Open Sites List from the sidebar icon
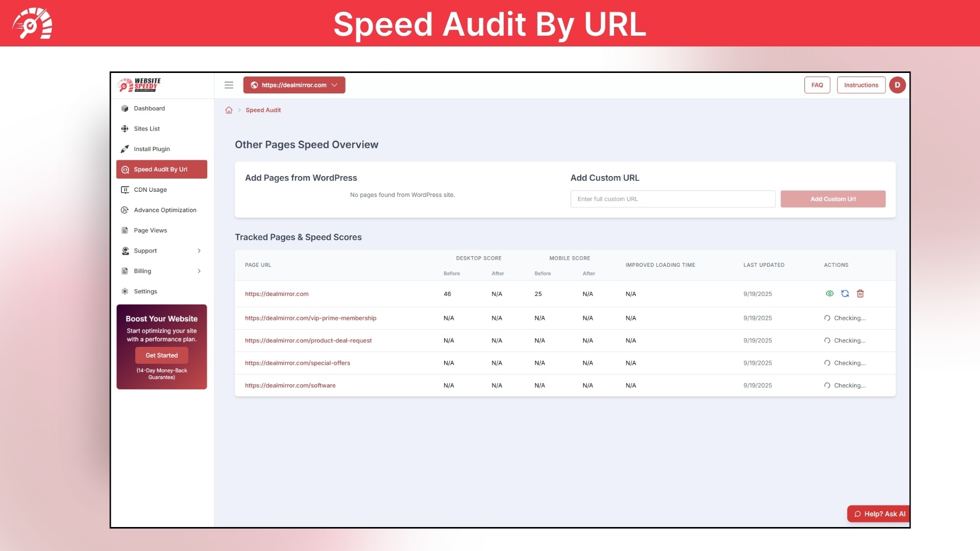Screen dimensions: 980x551 [125, 129]
